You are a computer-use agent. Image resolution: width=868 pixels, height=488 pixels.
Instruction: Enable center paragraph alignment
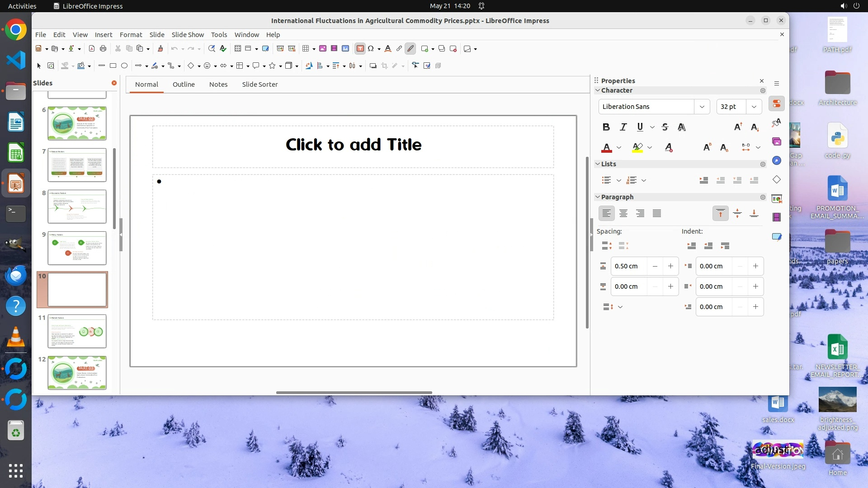click(623, 213)
